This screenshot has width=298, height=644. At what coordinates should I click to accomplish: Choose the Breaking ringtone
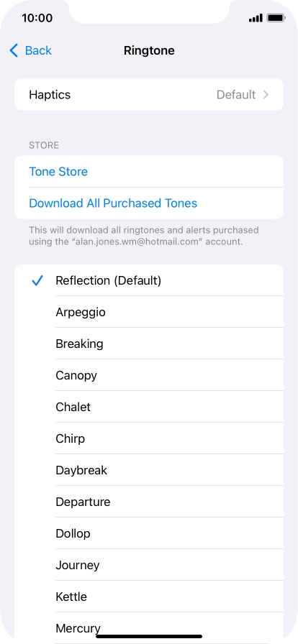(x=149, y=344)
